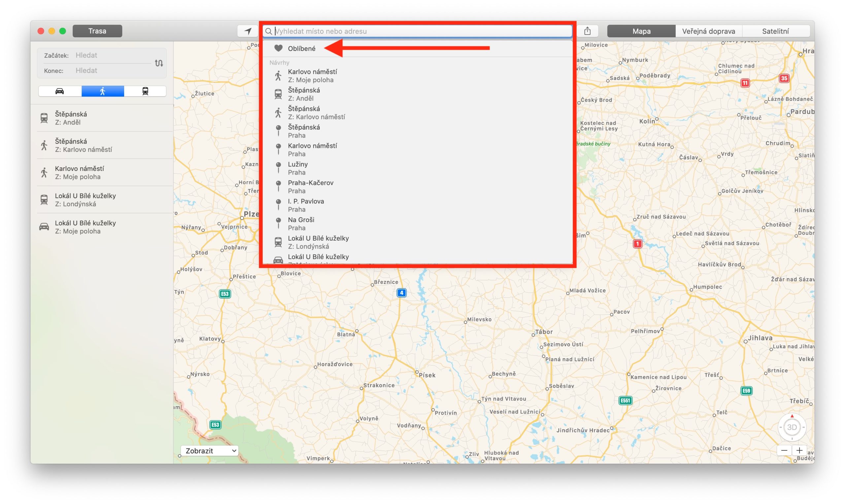Switch to Veřejná doprava view tab

[708, 31]
